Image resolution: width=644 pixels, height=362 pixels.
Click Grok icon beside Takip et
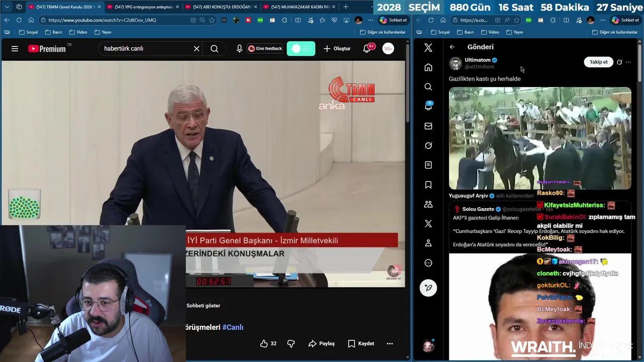[619, 62]
